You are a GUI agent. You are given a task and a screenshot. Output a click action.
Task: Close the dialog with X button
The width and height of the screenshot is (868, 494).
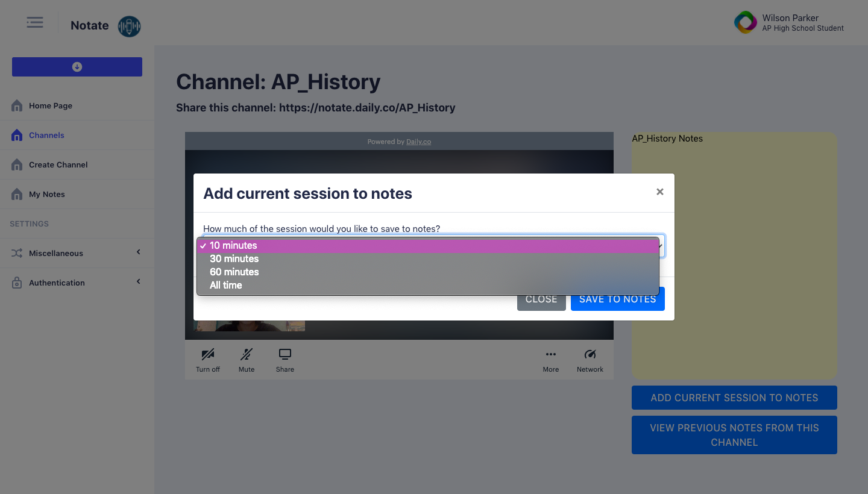[x=660, y=192]
